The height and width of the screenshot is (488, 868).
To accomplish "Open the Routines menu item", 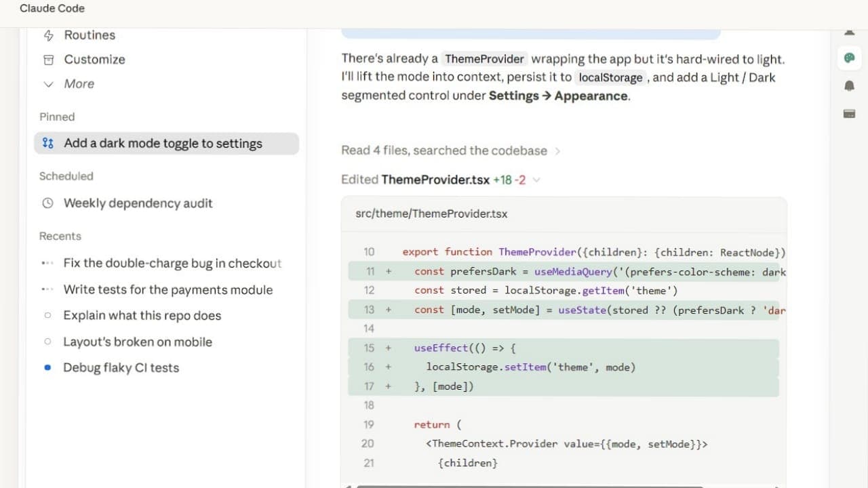I will (90, 35).
